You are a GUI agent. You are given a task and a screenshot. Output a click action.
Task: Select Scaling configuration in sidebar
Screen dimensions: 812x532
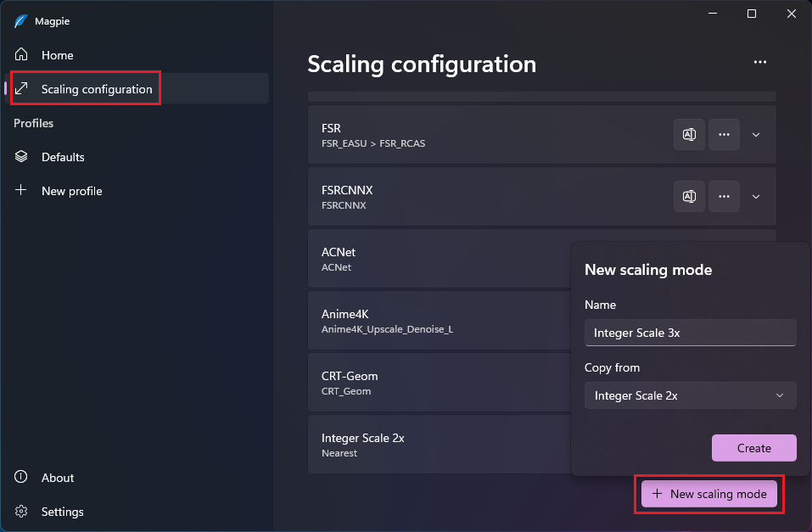pos(97,89)
